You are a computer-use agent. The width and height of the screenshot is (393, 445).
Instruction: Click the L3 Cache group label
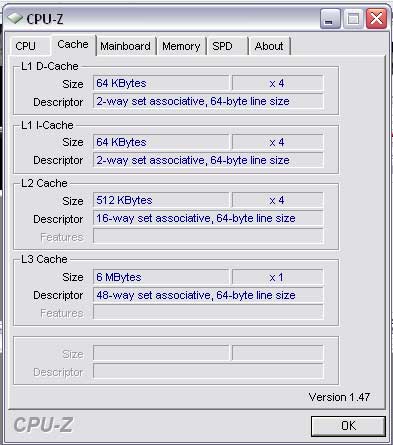[44, 259]
